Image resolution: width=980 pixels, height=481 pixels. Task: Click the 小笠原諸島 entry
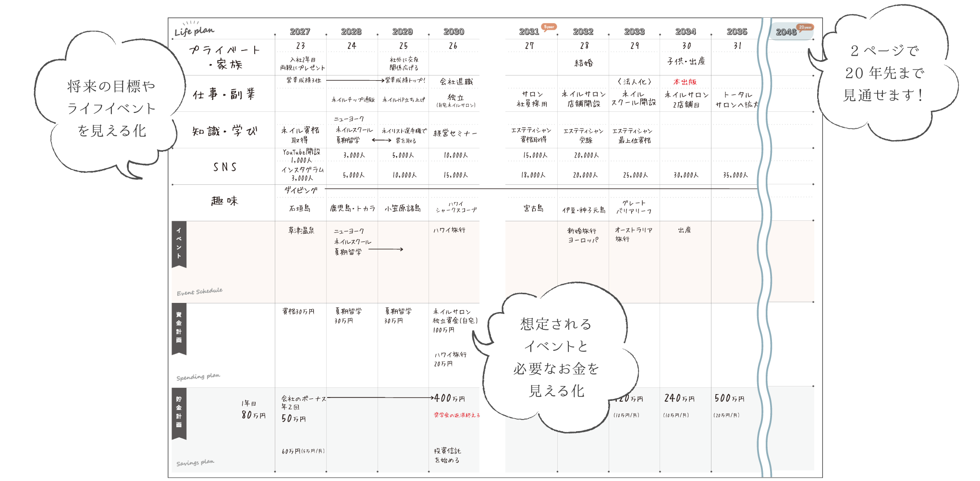[403, 208]
